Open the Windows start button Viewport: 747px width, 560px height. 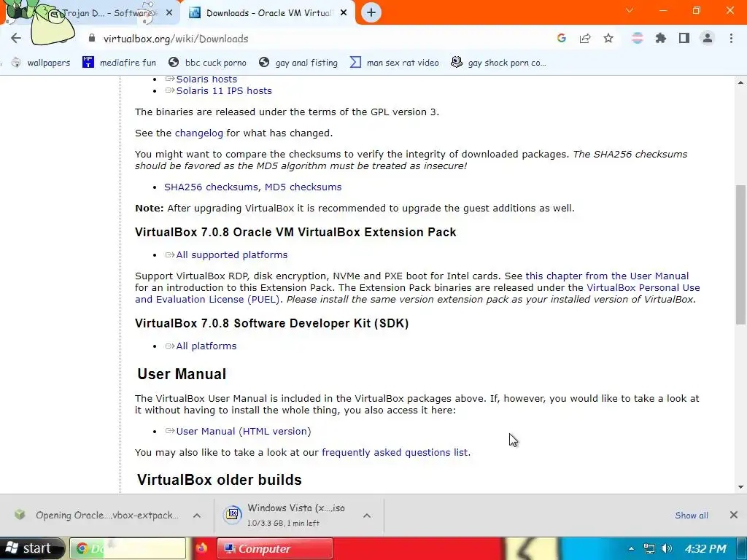point(31,548)
